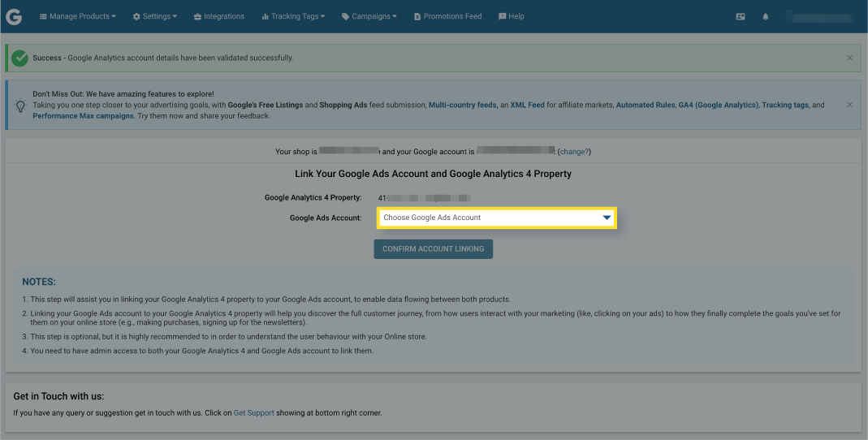This screenshot has width=868, height=440.
Task: Open the Help page
Action: click(x=512, y=16)
